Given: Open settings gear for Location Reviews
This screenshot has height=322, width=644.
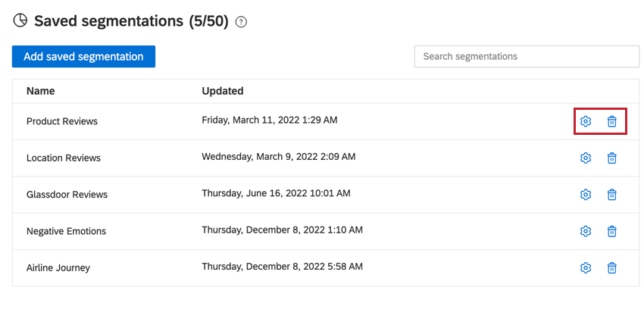Looking at the screenshot, I should pyautogui.click(x=585, y=158).
